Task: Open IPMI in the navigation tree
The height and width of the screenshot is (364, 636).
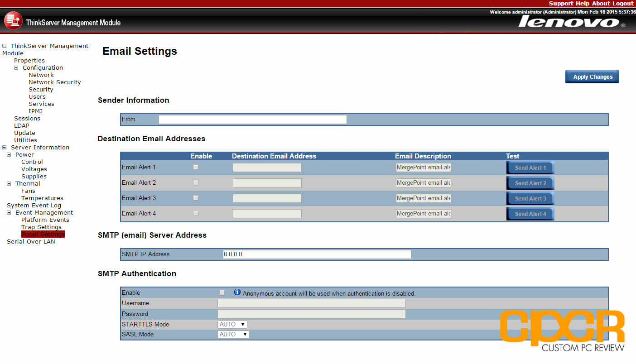Action: (35, 111)
